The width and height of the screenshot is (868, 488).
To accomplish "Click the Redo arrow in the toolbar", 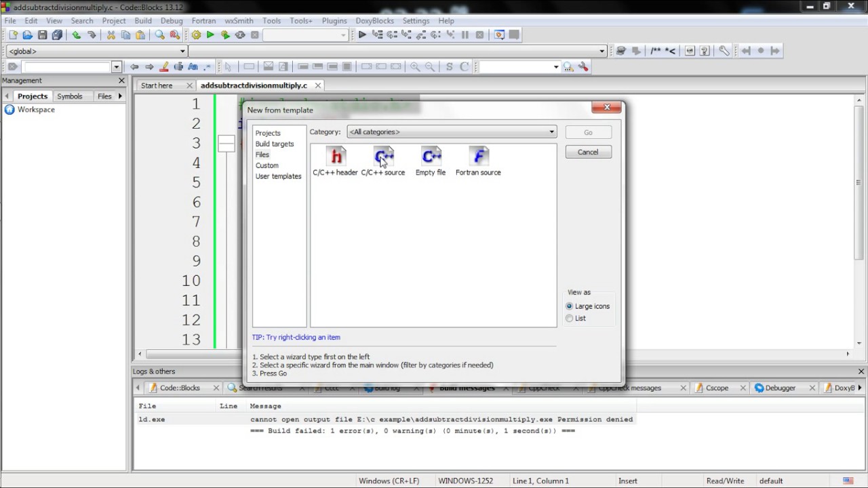I will 92,35.
